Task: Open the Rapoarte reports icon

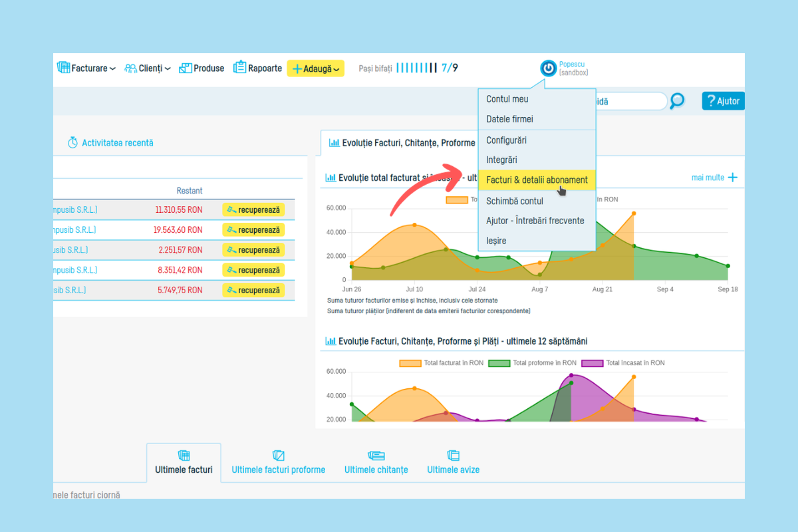Action: coord(239,68)
